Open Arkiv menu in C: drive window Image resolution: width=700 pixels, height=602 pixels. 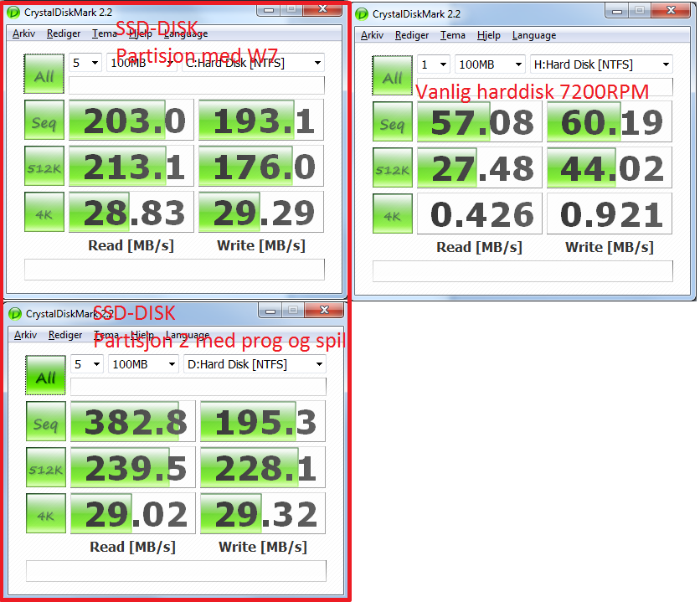(x=23, y=33)
